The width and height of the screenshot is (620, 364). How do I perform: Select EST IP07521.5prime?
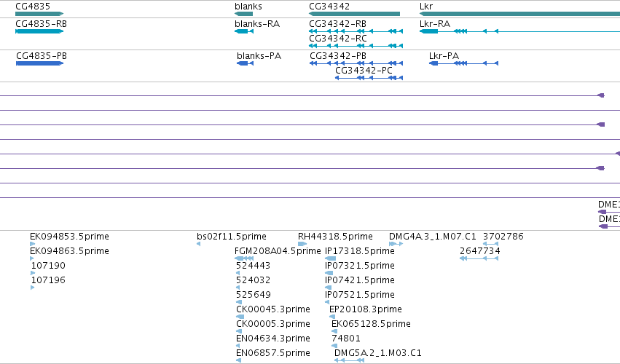point(360,295)
